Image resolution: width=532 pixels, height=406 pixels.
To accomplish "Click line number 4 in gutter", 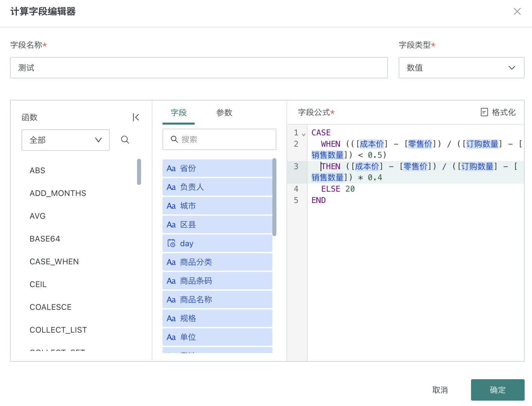I will tap(296, 189).
